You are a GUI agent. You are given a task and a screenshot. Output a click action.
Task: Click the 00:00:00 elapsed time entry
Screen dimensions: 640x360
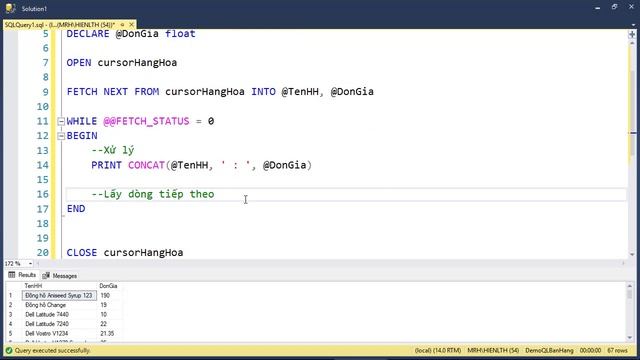[x=590, y=350]
